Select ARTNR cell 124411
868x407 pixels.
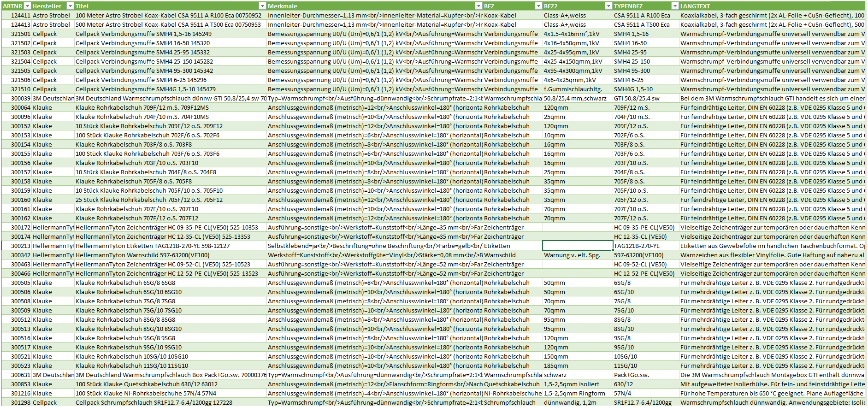(17, 15)
